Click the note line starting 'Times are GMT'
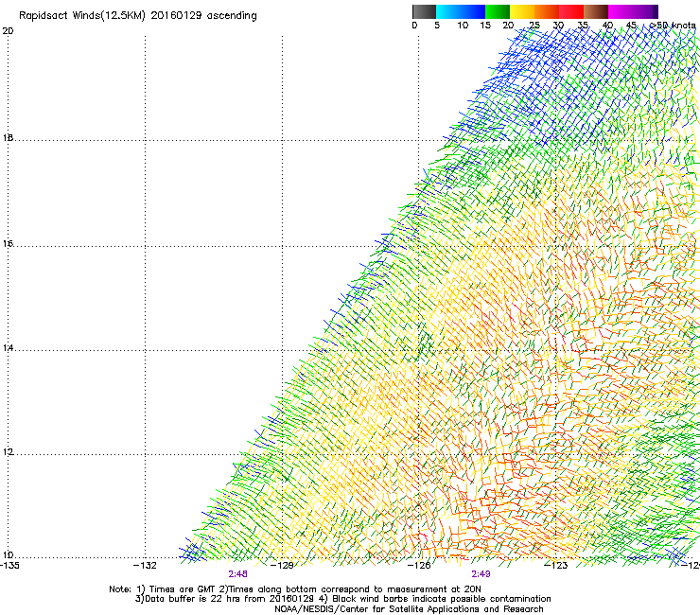 pyautogui.click(x=295, y=589)
